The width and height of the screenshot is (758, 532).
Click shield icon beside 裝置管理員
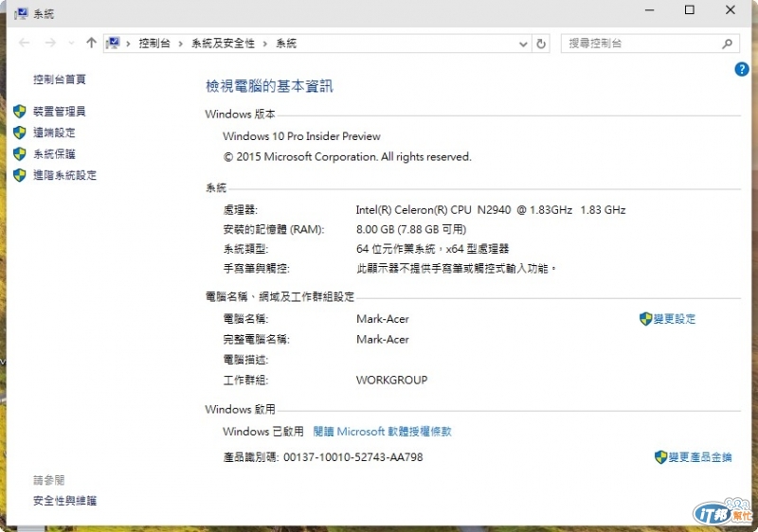(x=19, y=112)
